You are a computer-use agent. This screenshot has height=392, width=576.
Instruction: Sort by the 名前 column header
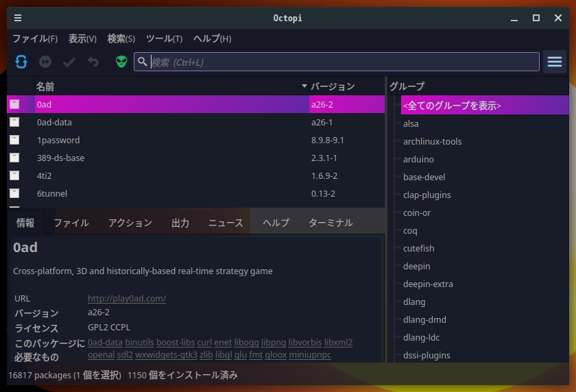click(171, 86)
